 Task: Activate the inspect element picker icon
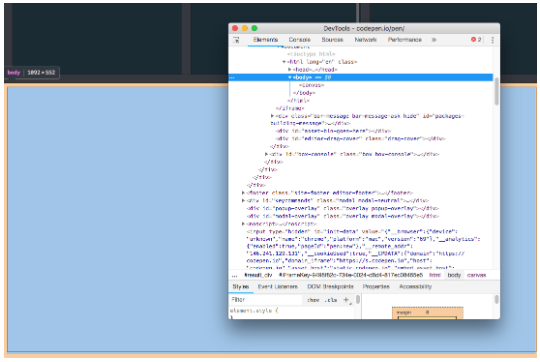[x=236, y=40]
